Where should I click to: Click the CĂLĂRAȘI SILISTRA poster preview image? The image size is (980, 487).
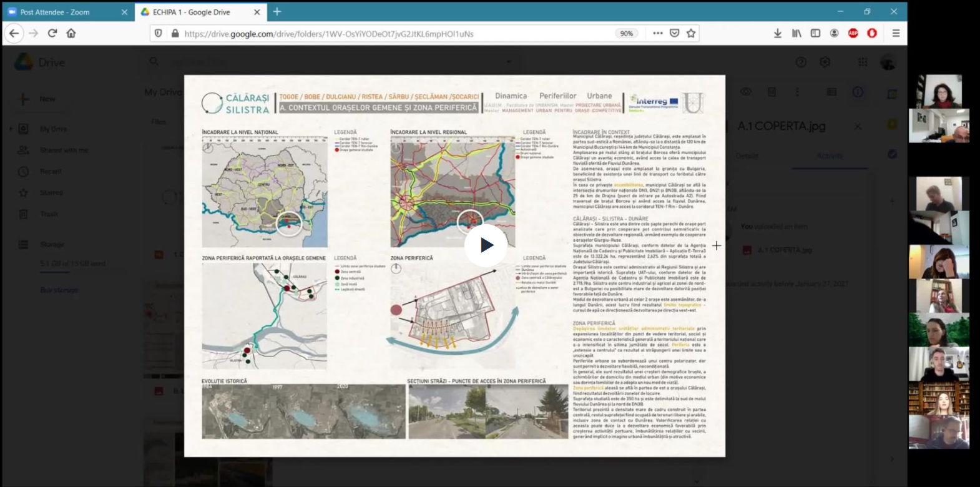(454, 265)
